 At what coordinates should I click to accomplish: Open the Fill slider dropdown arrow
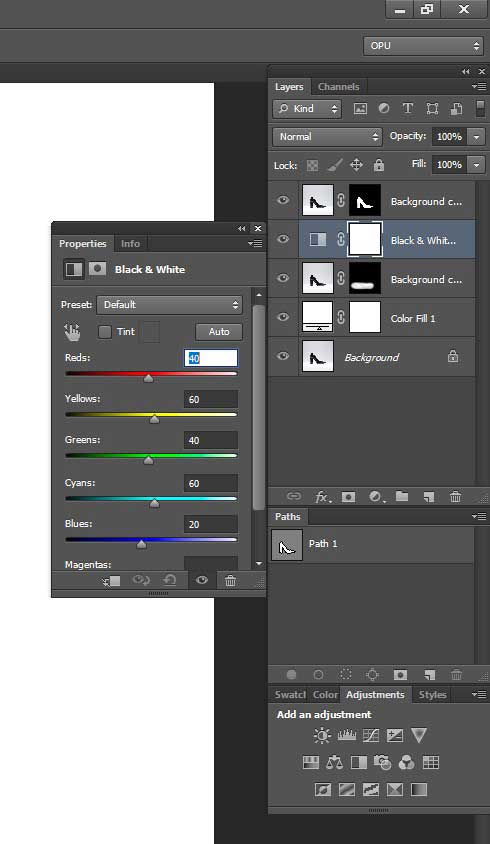click(476, 165)
